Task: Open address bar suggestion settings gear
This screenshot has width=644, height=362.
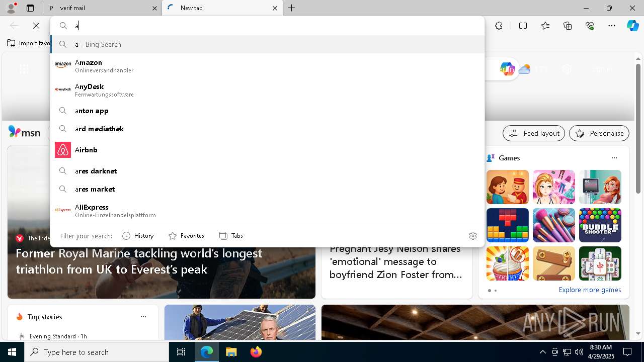Action: click(472, 236)
